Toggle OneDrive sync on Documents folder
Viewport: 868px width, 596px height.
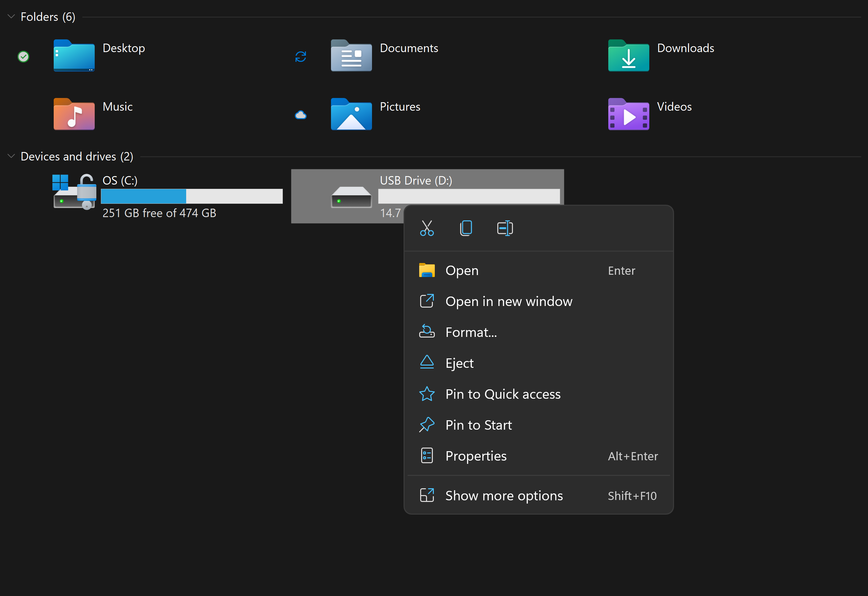click(301, 55)
